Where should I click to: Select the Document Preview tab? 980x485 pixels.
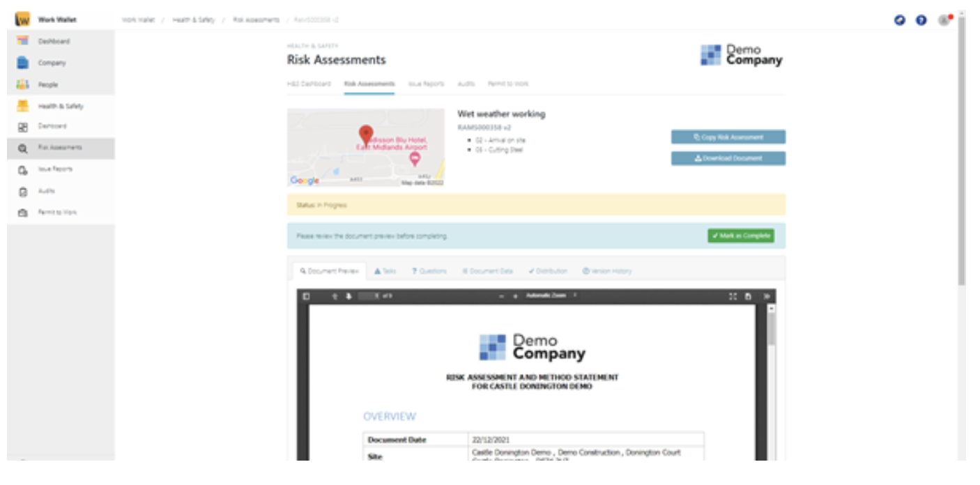(x=330, y=271)
